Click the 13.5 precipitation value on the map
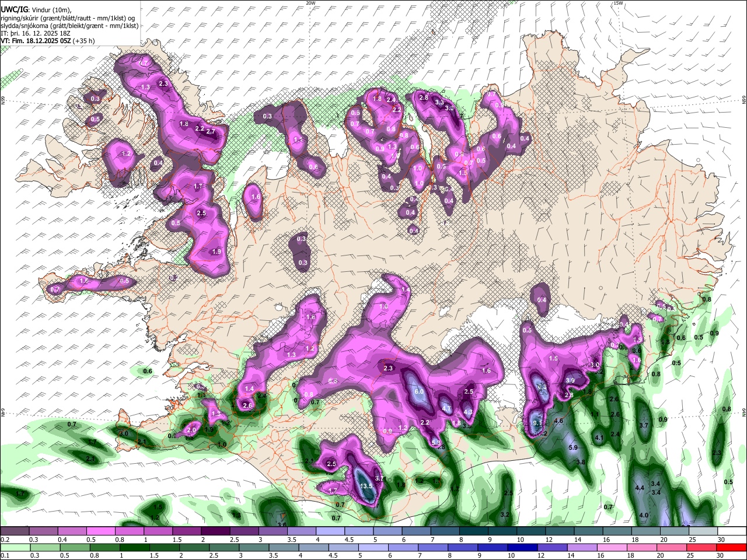747x560 pixels. click(x=366, y=486)
